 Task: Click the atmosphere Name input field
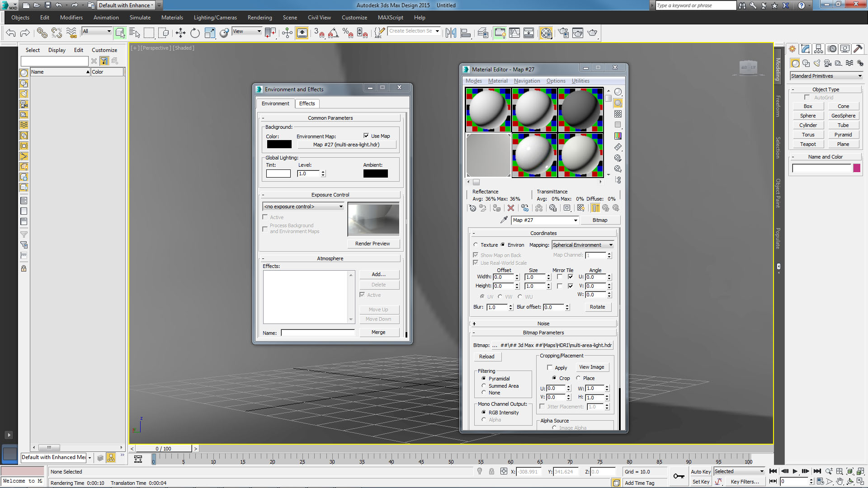318,333
